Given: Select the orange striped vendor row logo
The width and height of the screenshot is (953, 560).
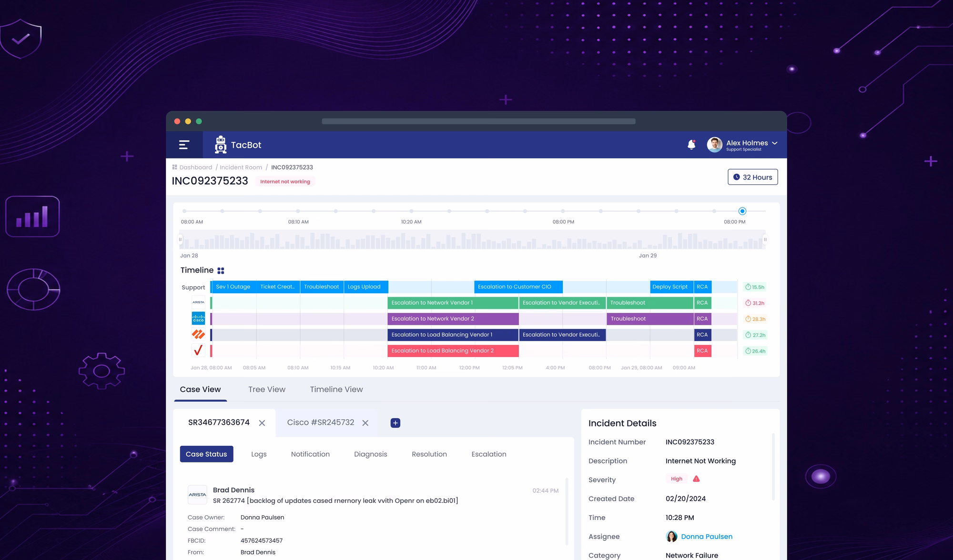Looking at the screenshot, I should (198, 334).
